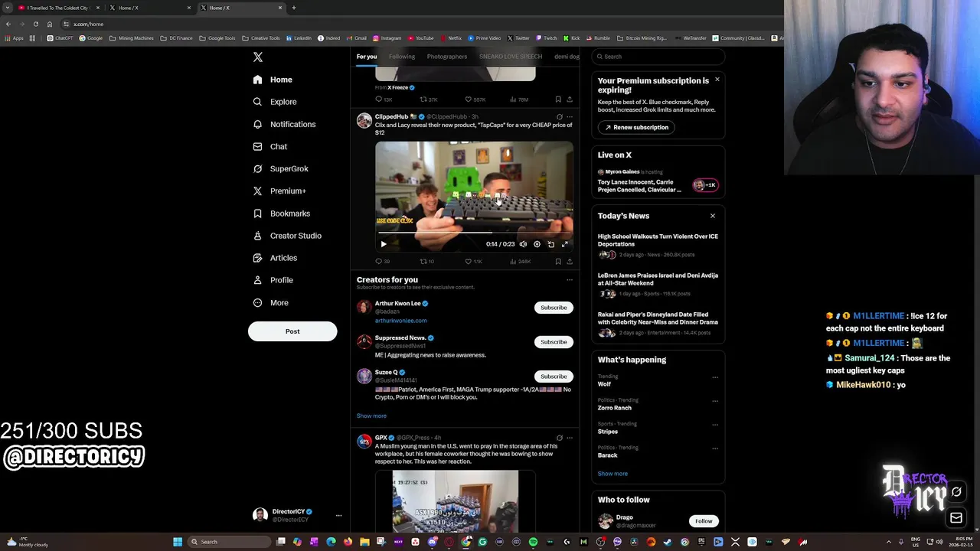The width and height of the screenshot is (980, 551).
Task: Open arthurkwonlee.com link
Action: pos(400,321)
